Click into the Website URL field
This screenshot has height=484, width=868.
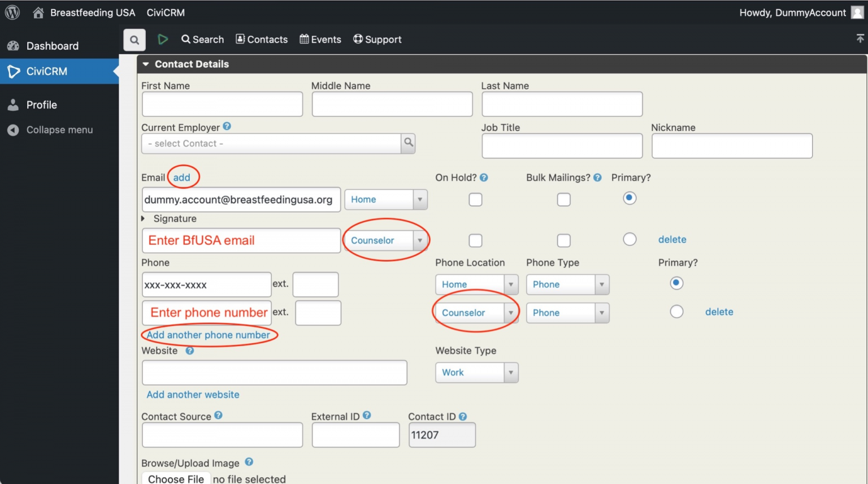coord(275,373)
